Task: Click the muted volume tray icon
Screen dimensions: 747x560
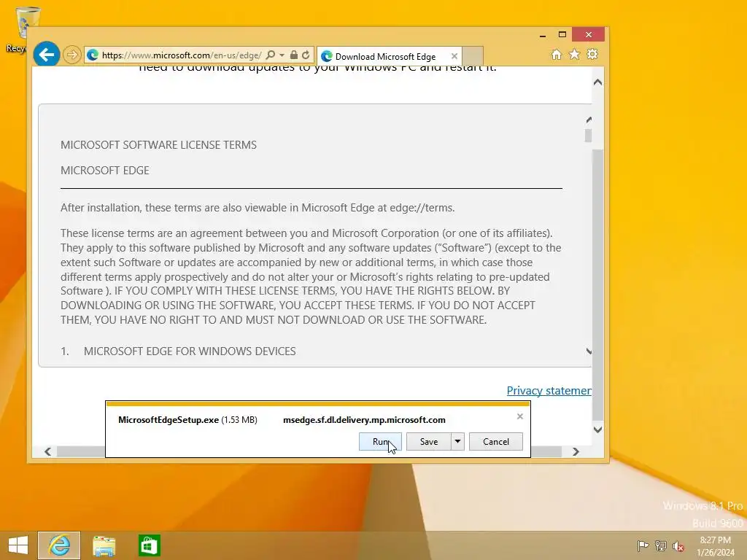Action: [678, 546]
